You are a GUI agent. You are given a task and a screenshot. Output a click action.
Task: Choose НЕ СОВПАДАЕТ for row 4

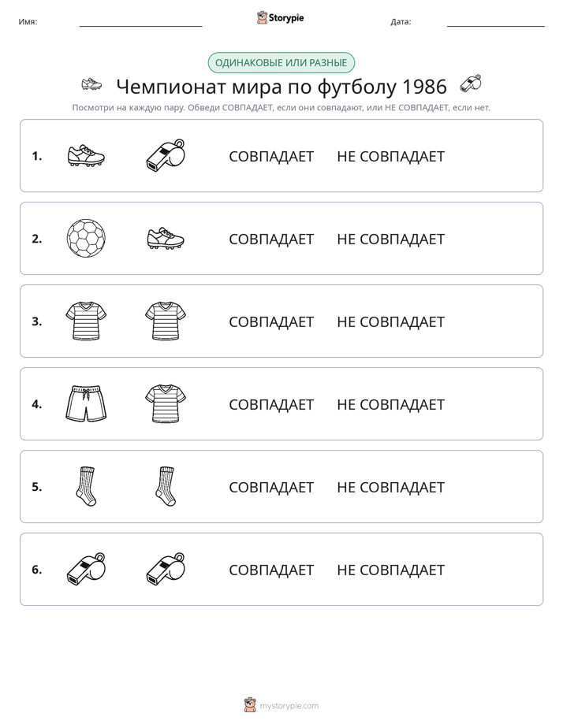click(x=390, y=404)
